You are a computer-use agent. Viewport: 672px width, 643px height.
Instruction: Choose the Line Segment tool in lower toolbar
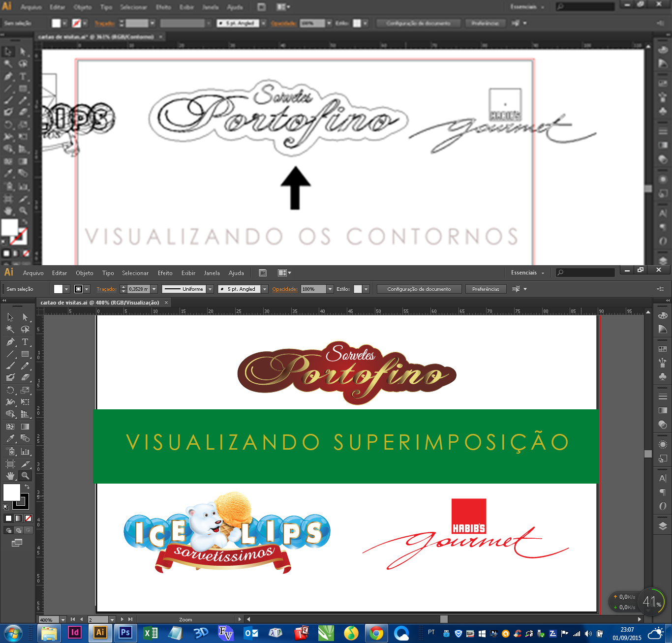pos(10,354)
